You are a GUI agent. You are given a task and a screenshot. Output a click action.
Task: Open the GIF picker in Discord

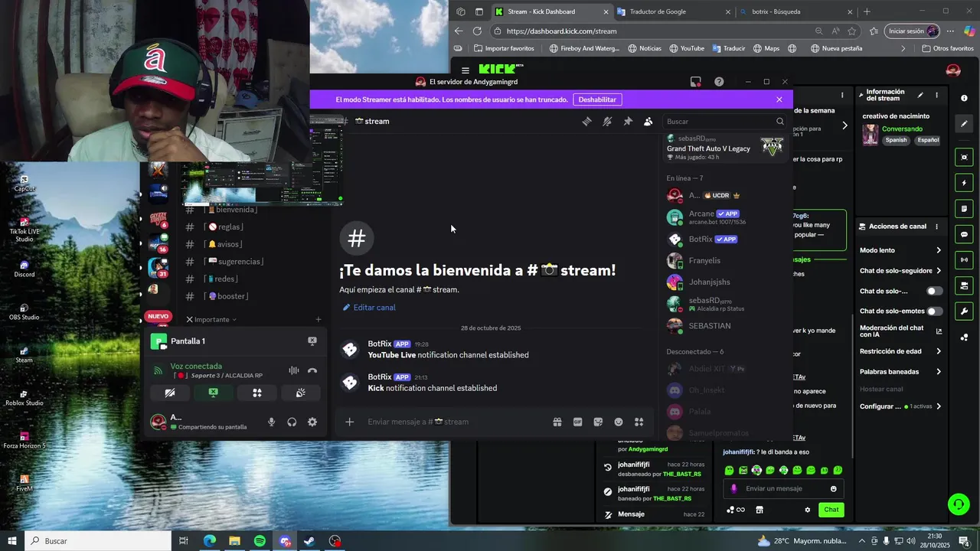point(578,422)
